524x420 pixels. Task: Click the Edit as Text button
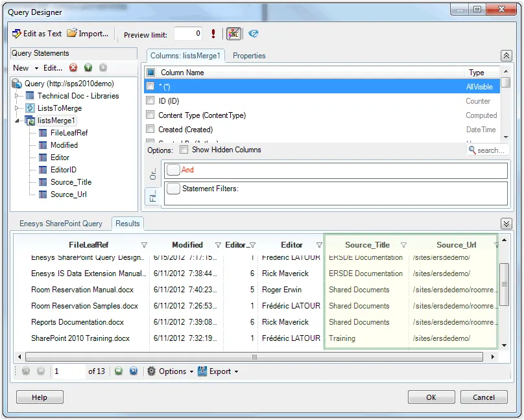(x=37, y=34)
